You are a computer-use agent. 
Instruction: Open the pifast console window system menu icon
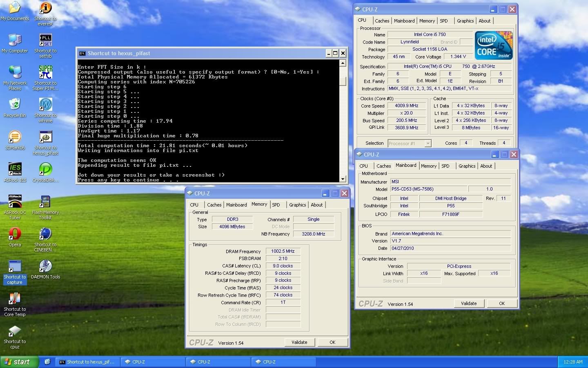tap(82, 53)
